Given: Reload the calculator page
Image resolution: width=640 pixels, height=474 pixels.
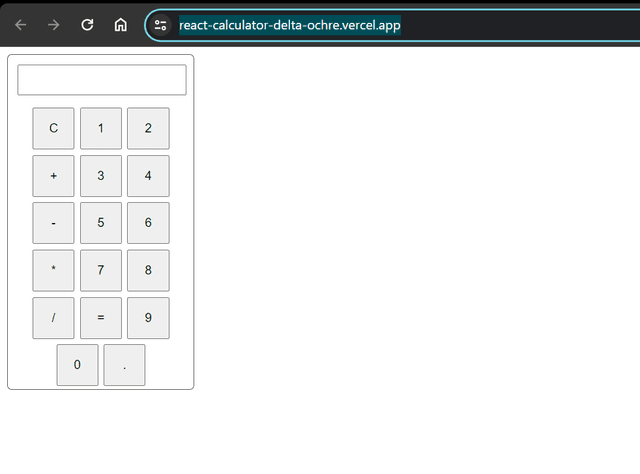Looking at the screenshot, I should point(87,25).
